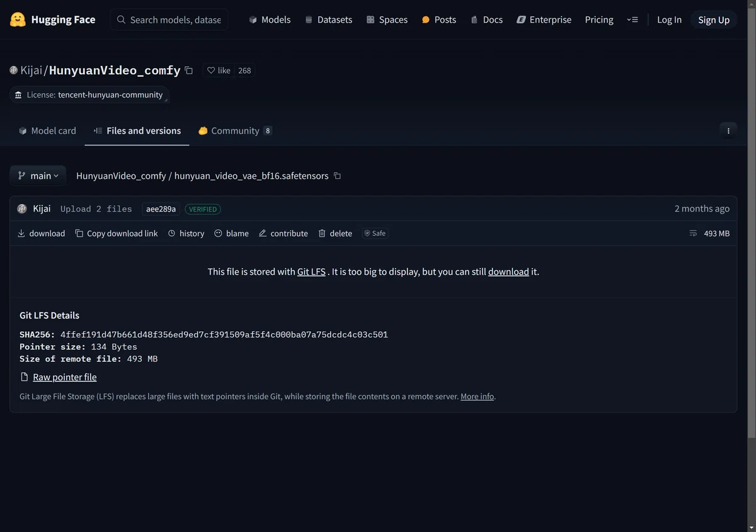Open commit hash aee289a
Image resolution: width=756 pixels, height=532 pixels.
[161, 209]
